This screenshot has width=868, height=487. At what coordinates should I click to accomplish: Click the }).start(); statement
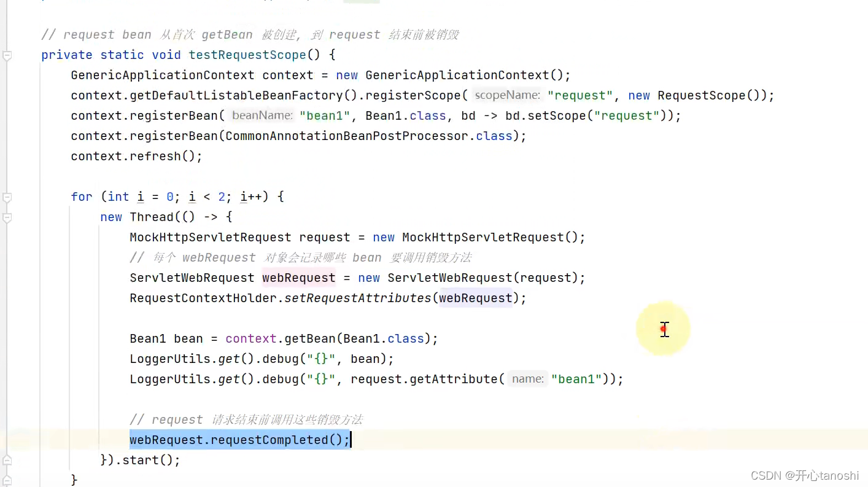point(141,460)
